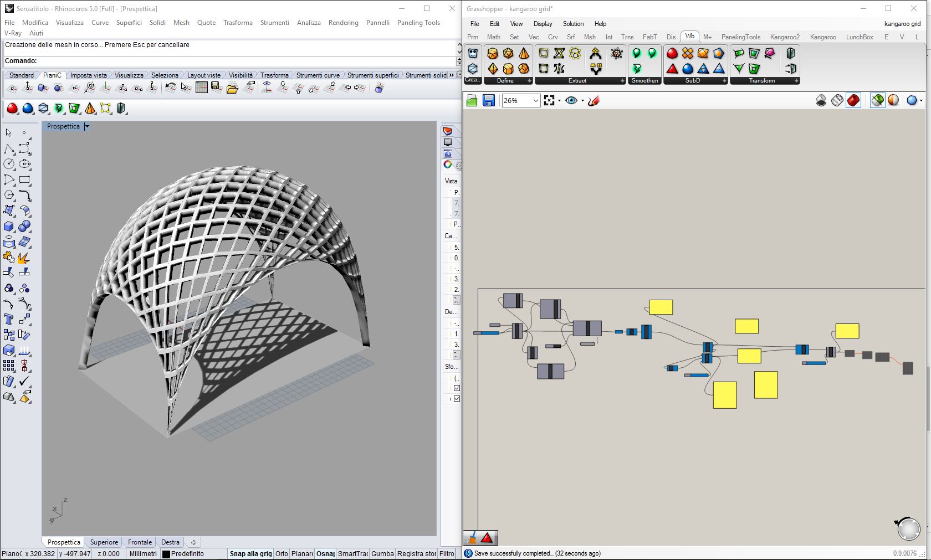The width and height of the screenshot is (931, 560).
Task: Switch to the Kangaroo2 tab in Grasshopper
Action: point(784,37)
